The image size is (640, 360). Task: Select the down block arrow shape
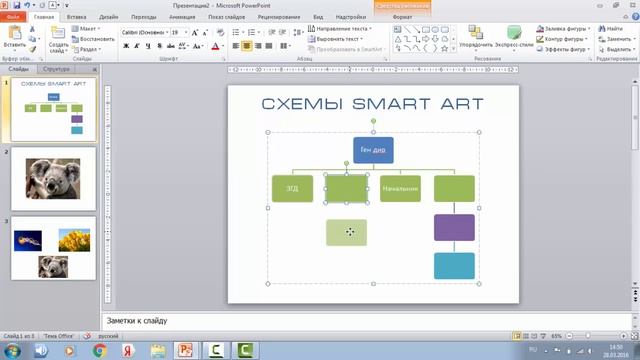435,39
